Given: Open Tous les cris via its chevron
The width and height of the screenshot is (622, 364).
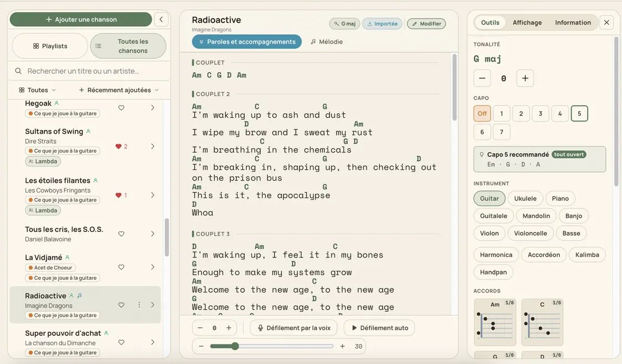Looking at the screenshot, I should click(153, 234).
